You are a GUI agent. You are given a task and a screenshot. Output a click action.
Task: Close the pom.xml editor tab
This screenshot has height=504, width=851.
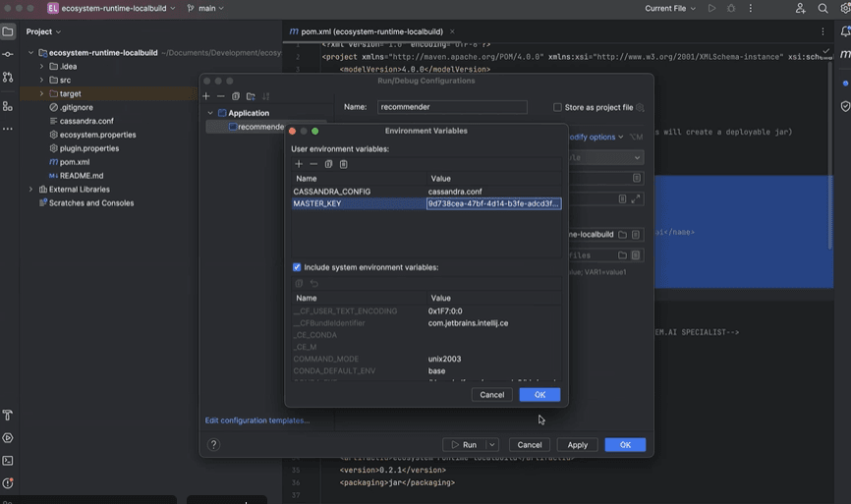click(452, 31)
